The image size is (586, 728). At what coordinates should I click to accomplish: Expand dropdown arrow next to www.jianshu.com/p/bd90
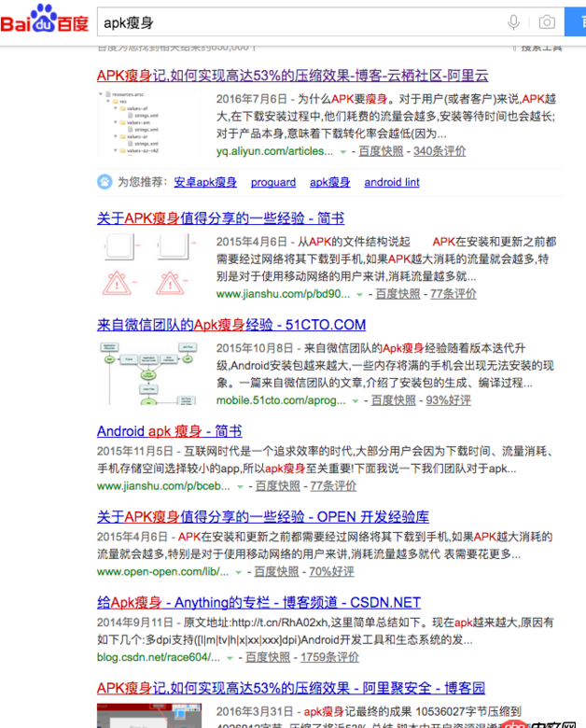click(x=359, y=294)
